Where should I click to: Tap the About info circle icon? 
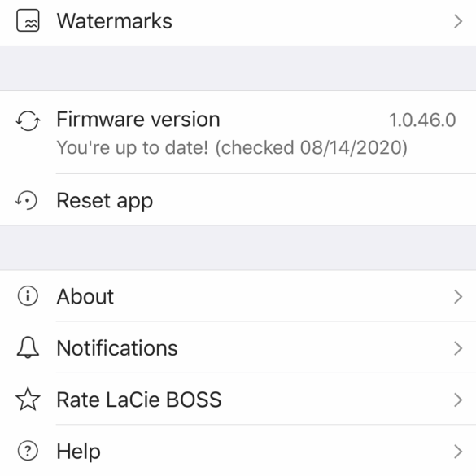(x=28, y=296)
